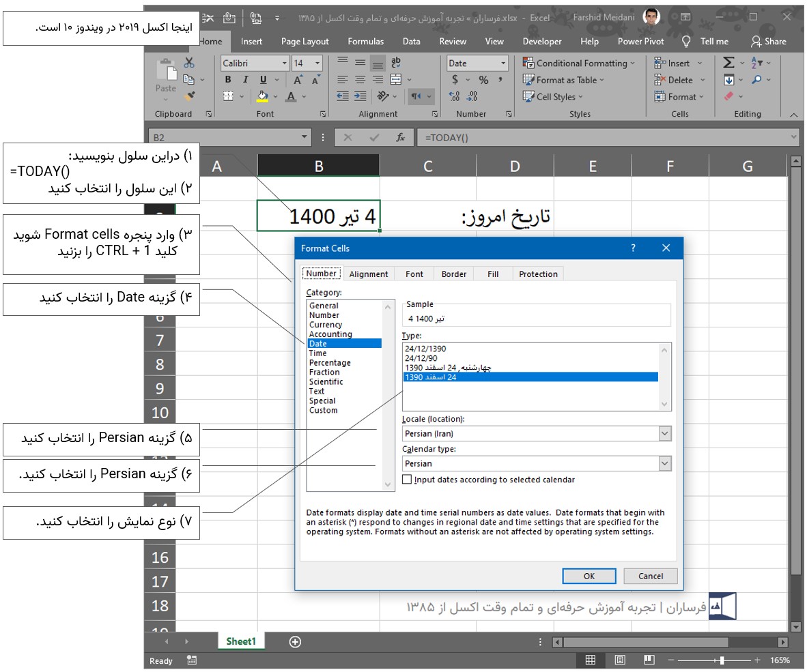807x672 pixels.
Task: Open the Font name dropdown showing Calibri
Action: point(285,63)
